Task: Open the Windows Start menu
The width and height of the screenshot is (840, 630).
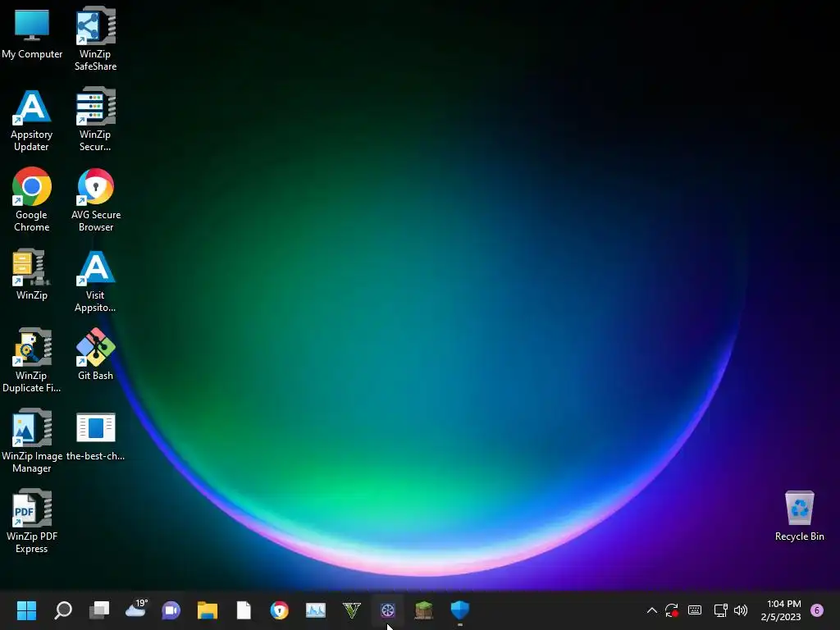Action: click(26, 610)
